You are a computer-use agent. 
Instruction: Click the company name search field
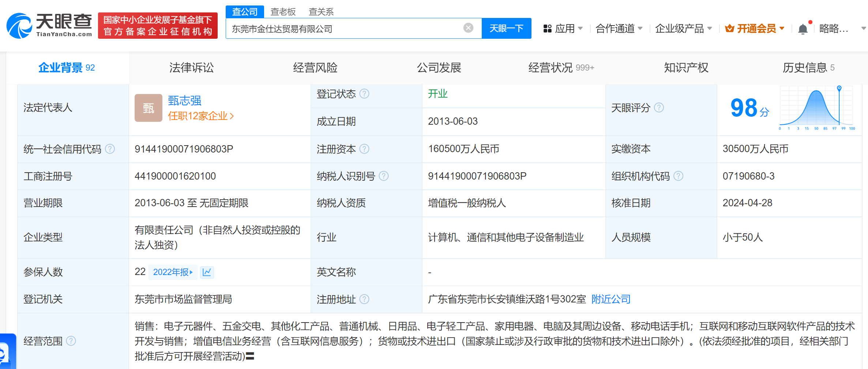coord(344,29)
